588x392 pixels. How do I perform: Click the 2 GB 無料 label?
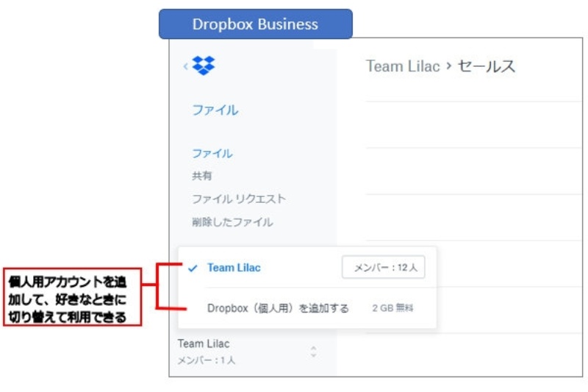[x=392, y=308]
